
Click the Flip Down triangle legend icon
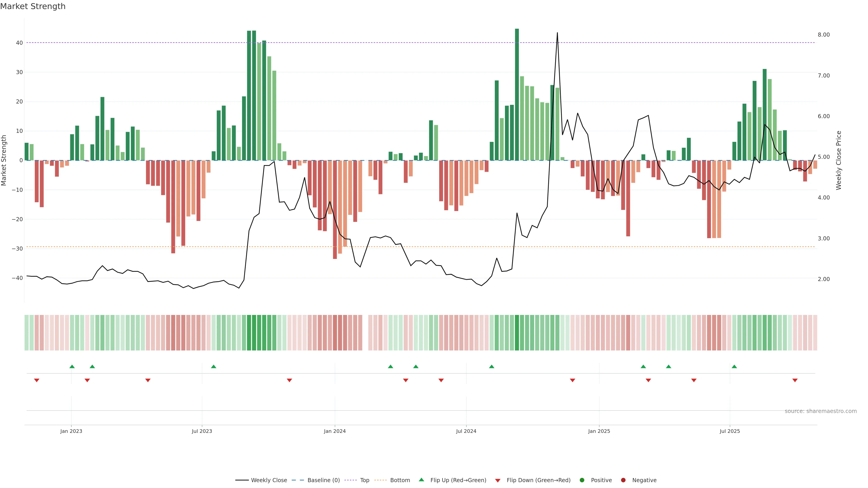tap(498, 481)
